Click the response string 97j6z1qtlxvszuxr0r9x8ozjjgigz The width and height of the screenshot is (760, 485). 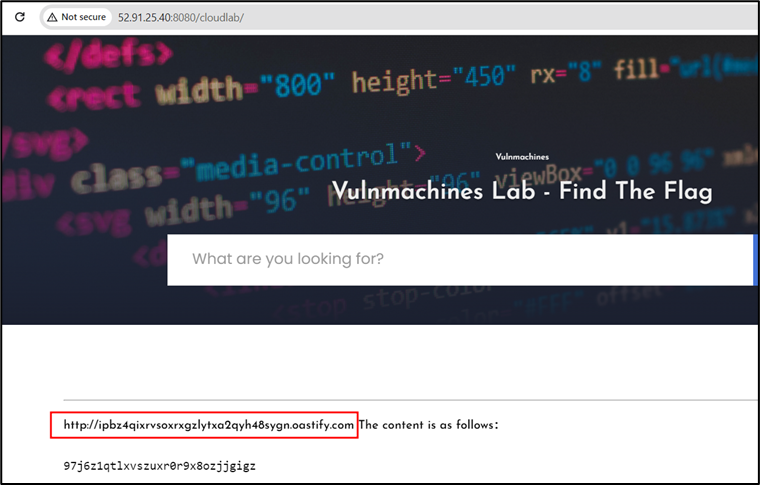pos(159,466)
